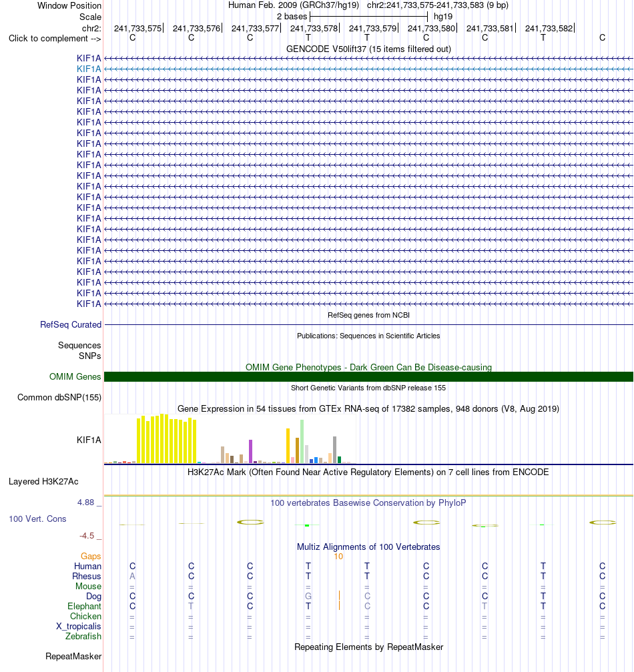Viewport: 634px width, 672px height.
Task: Click the light blue KIF1A transcript line
Action: [368, 69]
